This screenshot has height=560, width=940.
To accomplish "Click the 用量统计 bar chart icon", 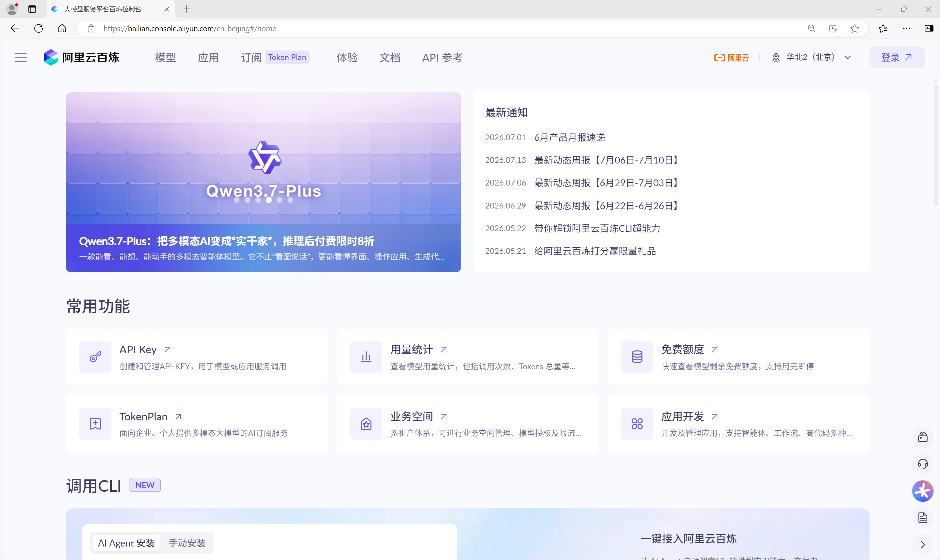I will click(366, 357).
